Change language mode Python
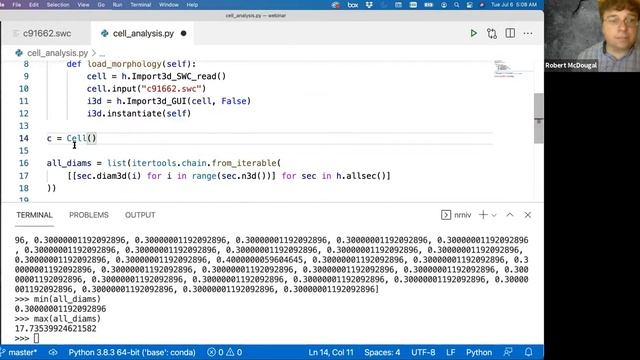This screenshot has width=640, height=360. 479,352
